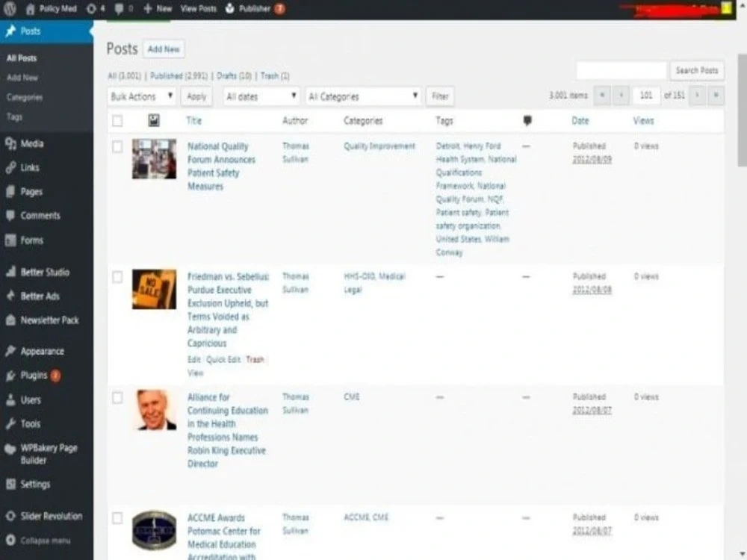Click the featured image column icon
This screenshot has height=560, width=747.
[x=153, y=120]
